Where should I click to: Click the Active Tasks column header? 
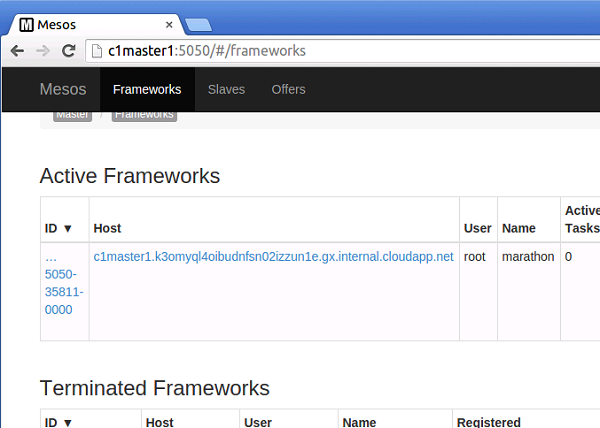[x=582, y=219]
